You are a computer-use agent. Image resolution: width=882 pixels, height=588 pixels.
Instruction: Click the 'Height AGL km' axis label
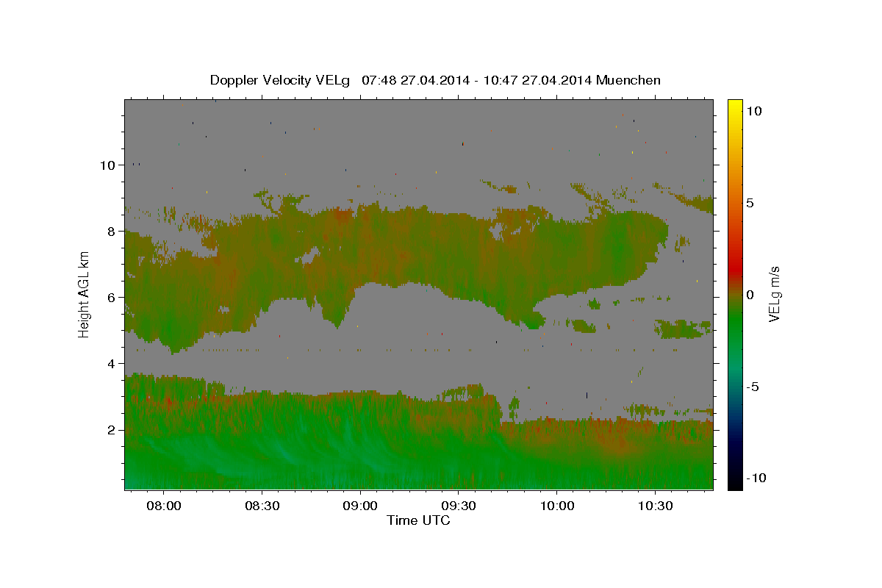tap(84, 295)
